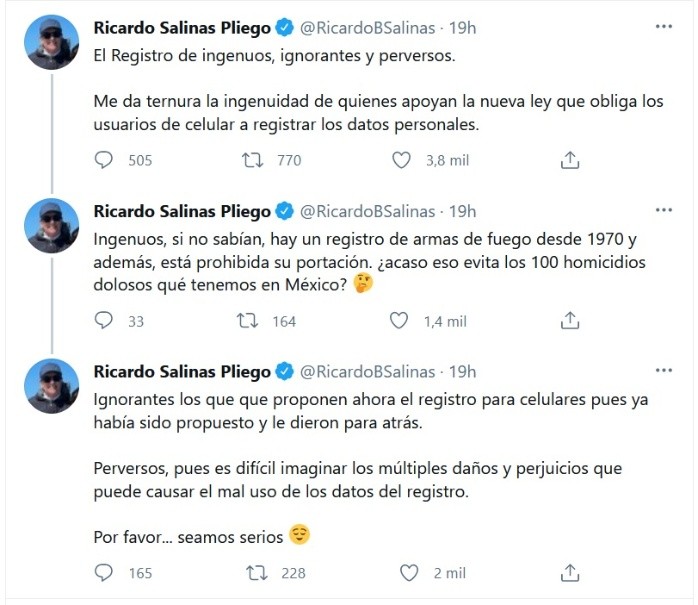Viewport: 698px width, 605px height.
Task: Retweet the first tweet with 770 retweets
Action: pos(253,160)
